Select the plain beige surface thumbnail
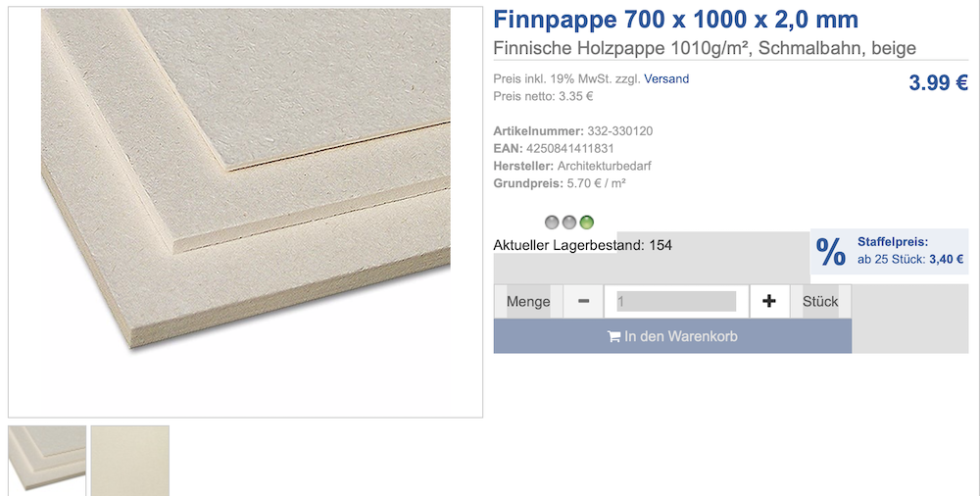Image resolution: width=980 pixels, height=496 pixels. tap(130, 461)
